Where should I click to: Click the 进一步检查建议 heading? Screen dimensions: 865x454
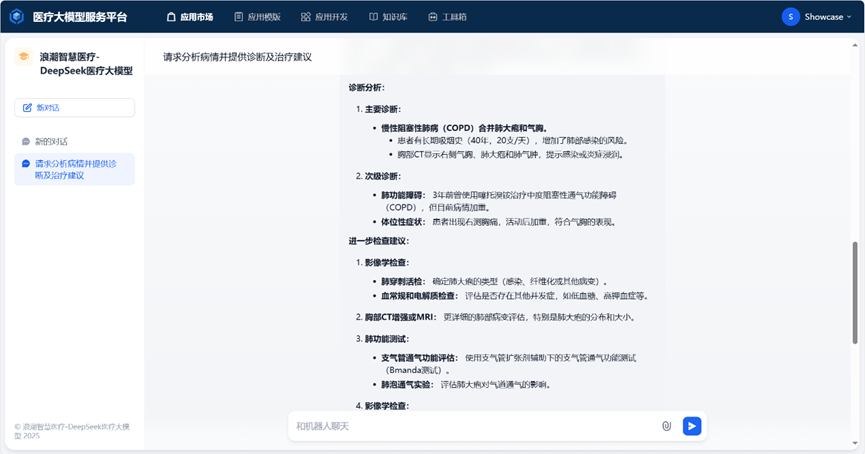click(378, 241)
